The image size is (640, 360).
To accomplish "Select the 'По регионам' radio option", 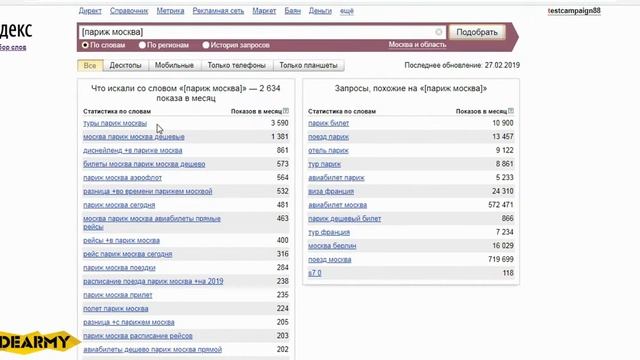I will (x=142, y=45).
